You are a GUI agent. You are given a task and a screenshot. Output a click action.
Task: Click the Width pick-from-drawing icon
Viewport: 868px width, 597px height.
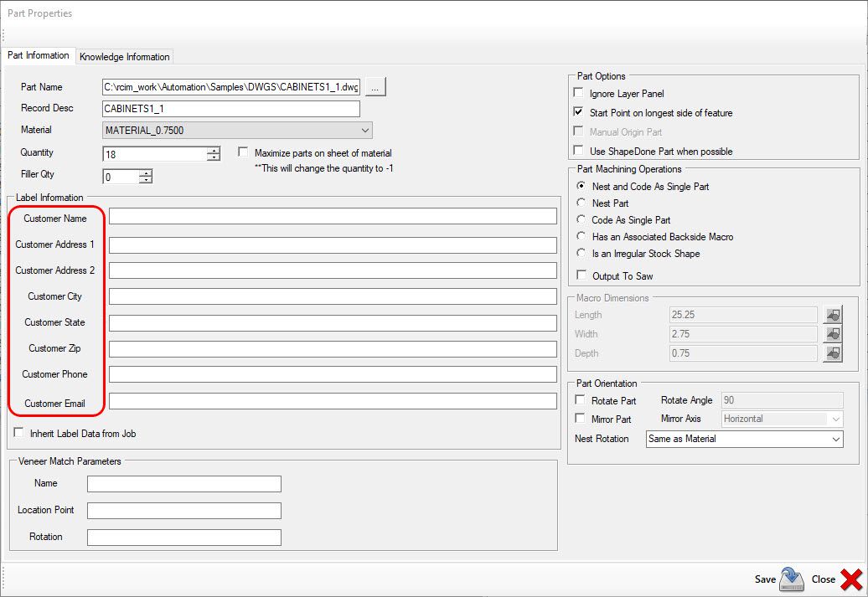tap(832, 334)
